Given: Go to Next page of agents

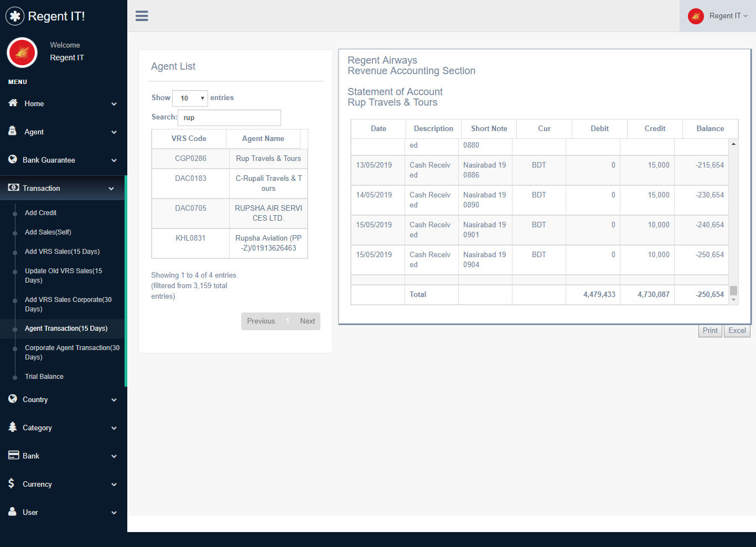Looking at the screenshot, I should pyautogui.click(x=308, y=321).
